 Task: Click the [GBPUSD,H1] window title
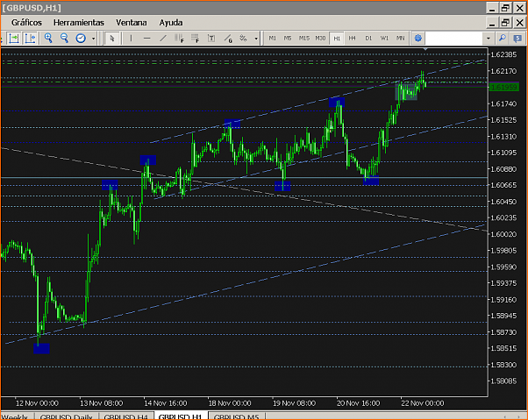point(32,8)
